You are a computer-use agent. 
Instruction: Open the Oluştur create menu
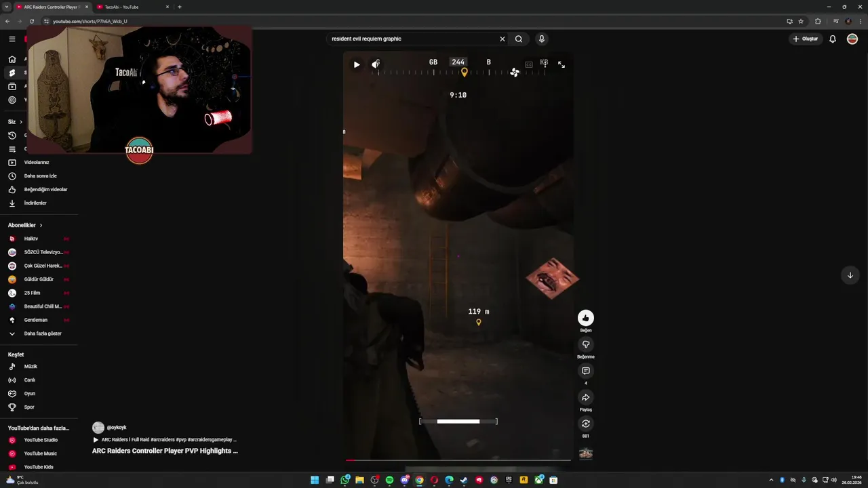pyautogui.click(x=806, y=39)
